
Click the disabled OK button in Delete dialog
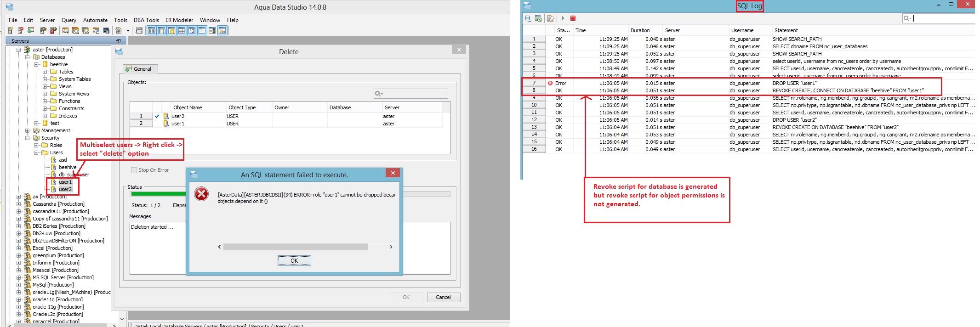pos(406,297)
